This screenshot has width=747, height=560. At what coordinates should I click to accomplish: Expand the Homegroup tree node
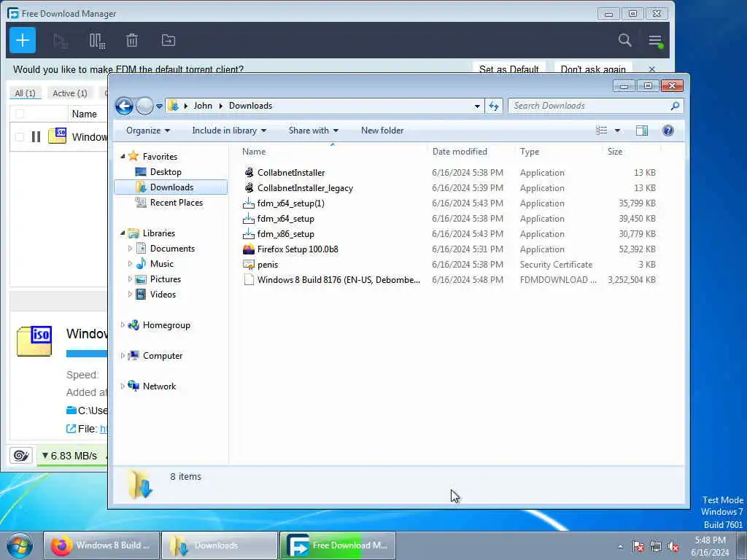[x=123, y=324]
